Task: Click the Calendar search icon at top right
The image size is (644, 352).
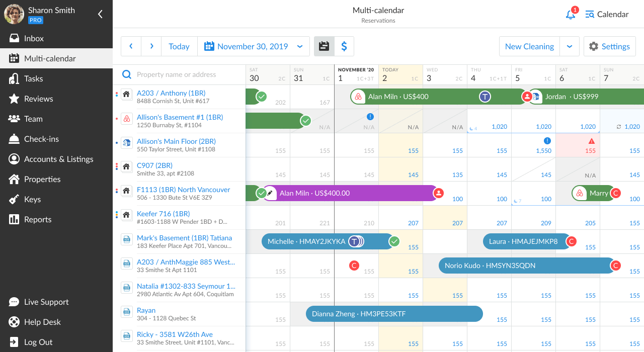Action: point(590,15)
